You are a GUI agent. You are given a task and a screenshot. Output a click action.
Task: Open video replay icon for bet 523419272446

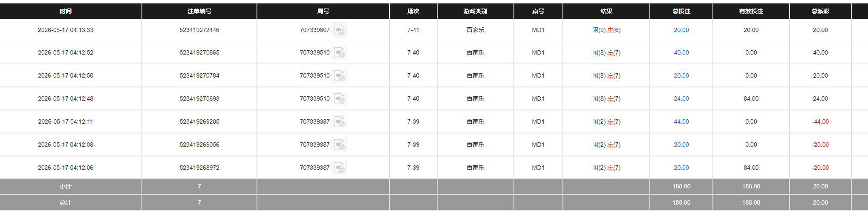coord(339,30)
